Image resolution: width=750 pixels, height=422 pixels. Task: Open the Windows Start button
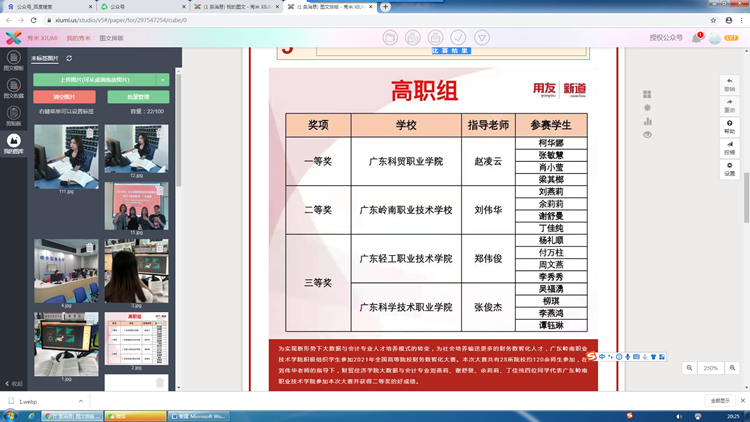pos(10,416)
